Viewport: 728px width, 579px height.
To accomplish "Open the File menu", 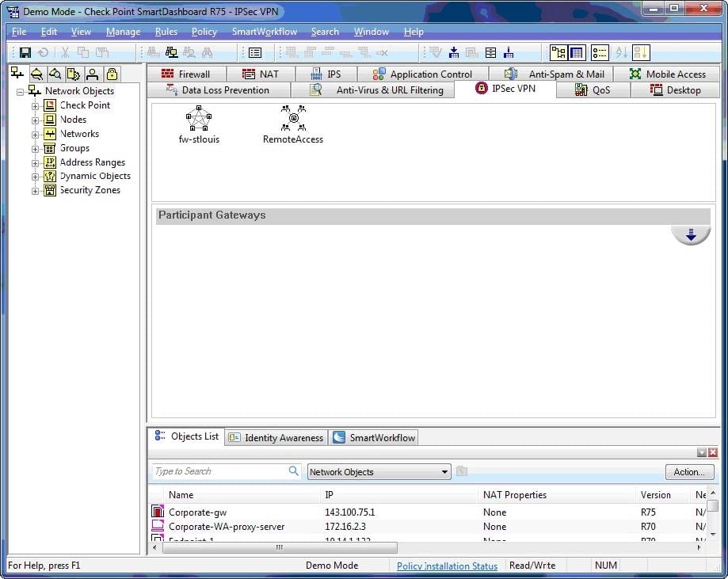I will click(19, 32).
